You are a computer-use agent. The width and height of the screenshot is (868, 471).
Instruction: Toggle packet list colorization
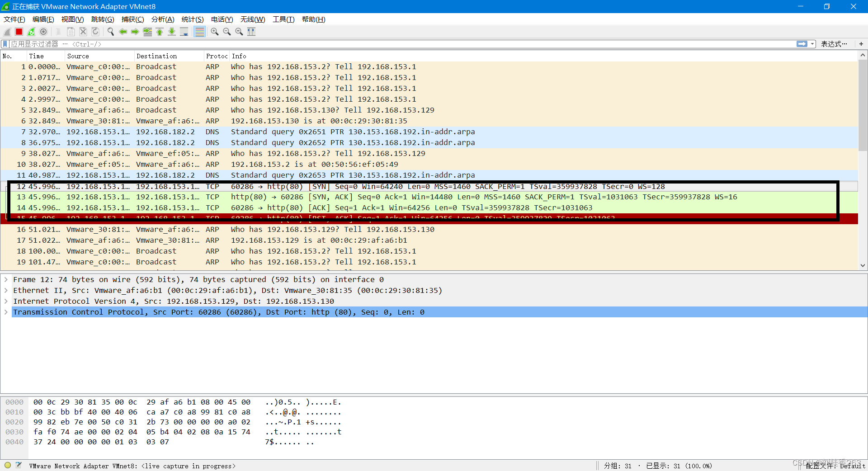tap(199, 32)
